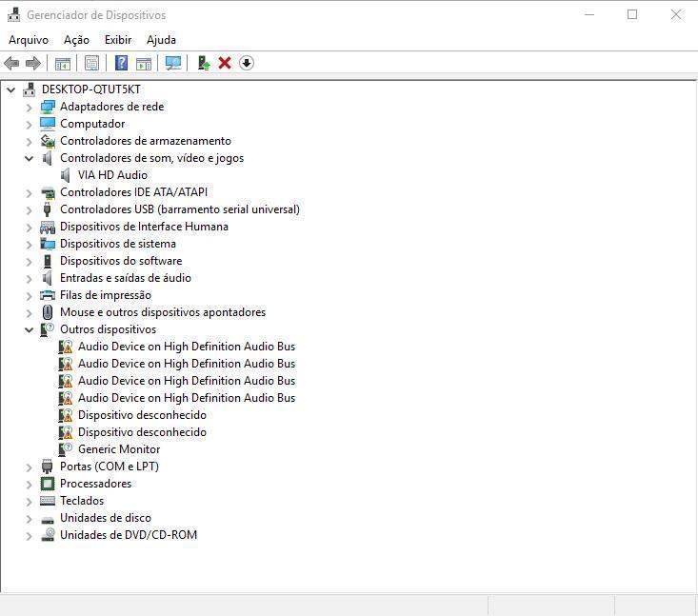
Task: Select Controladores USB (barramento serial universal) label
Action: coord(180,209)
